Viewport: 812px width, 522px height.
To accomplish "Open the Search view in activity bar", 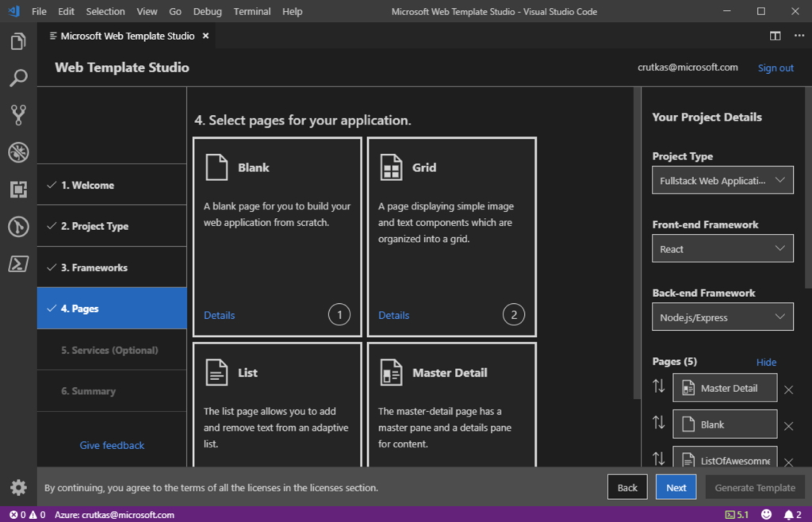I will coord(18,79).
